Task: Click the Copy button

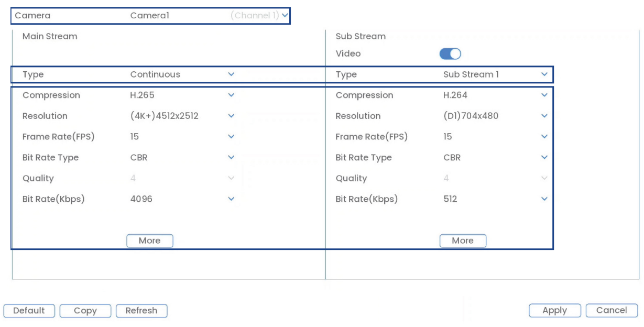Action: pos(85,311)
